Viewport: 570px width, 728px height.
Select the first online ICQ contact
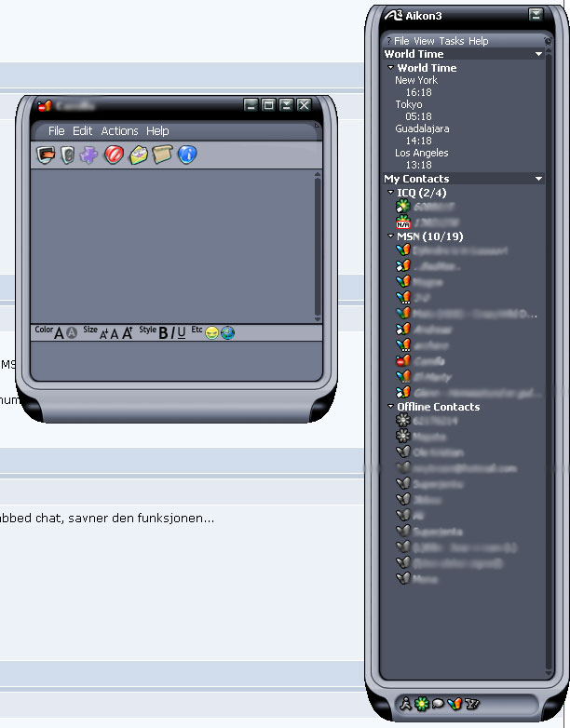(425, 206)
